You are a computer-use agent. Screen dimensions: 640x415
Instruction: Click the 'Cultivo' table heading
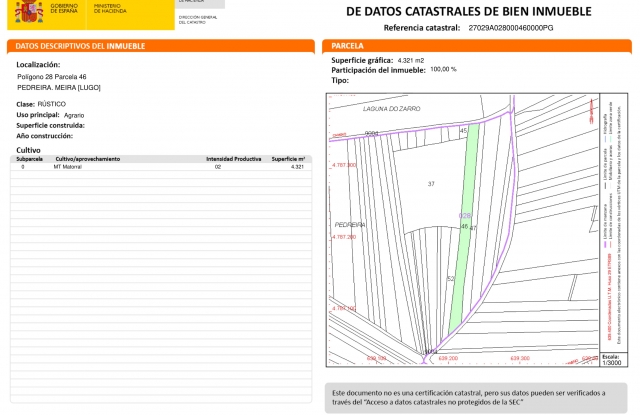click(x=28, y=150)
